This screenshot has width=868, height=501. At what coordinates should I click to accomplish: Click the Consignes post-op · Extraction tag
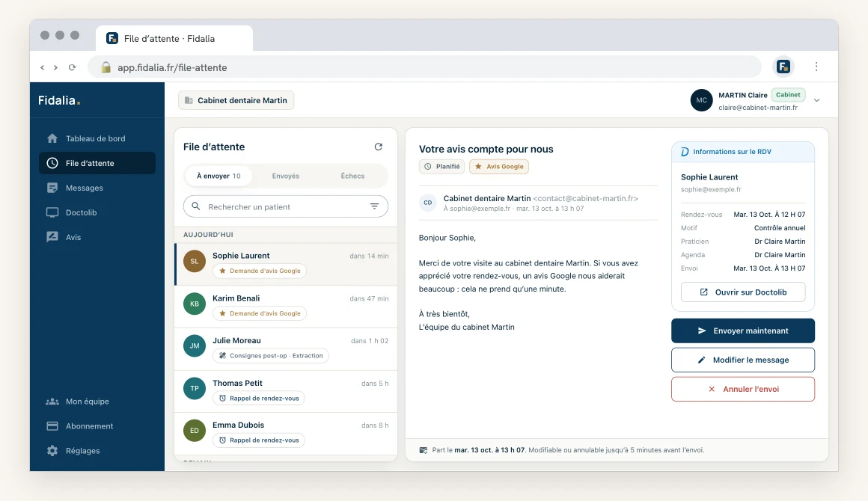tap(271, 356)
